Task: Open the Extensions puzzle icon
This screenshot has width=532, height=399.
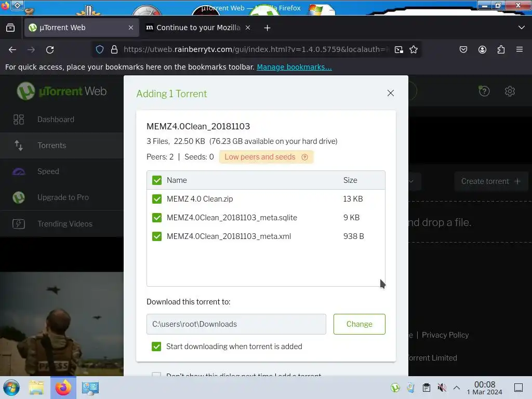Action: pos(501,49)
